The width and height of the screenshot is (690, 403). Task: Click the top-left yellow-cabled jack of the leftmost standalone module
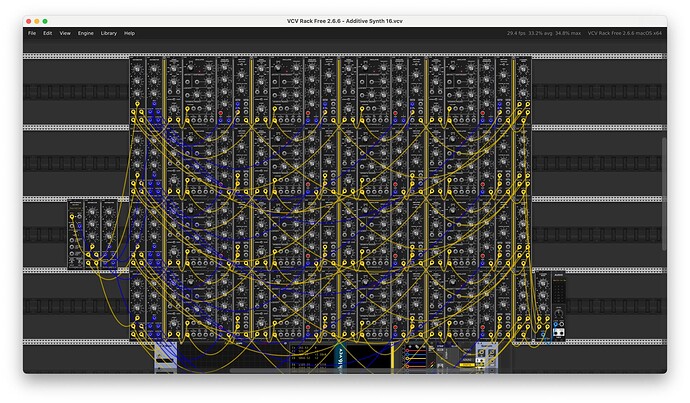[72, 217]
